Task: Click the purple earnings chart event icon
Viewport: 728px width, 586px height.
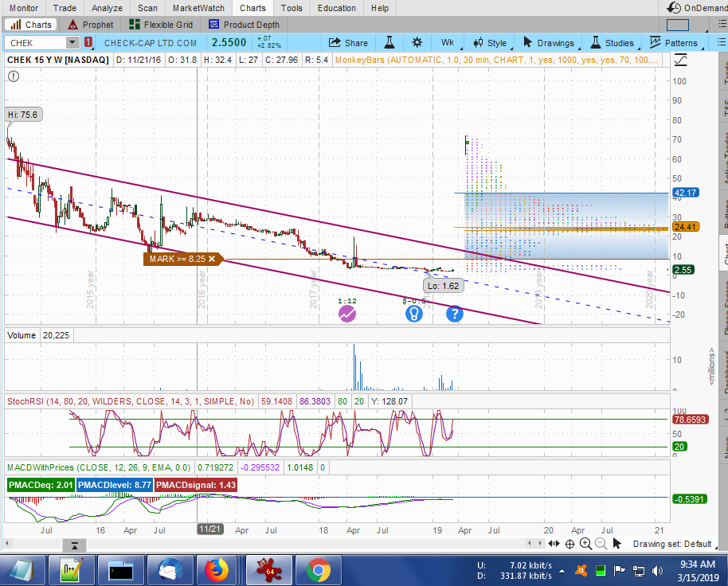Action: tap(346, 314)
